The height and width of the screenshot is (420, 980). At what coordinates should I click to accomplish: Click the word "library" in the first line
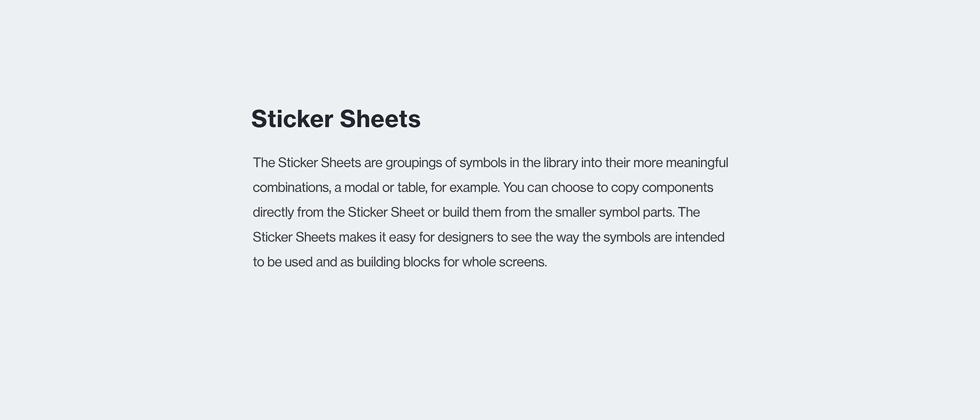pos(560,163)
